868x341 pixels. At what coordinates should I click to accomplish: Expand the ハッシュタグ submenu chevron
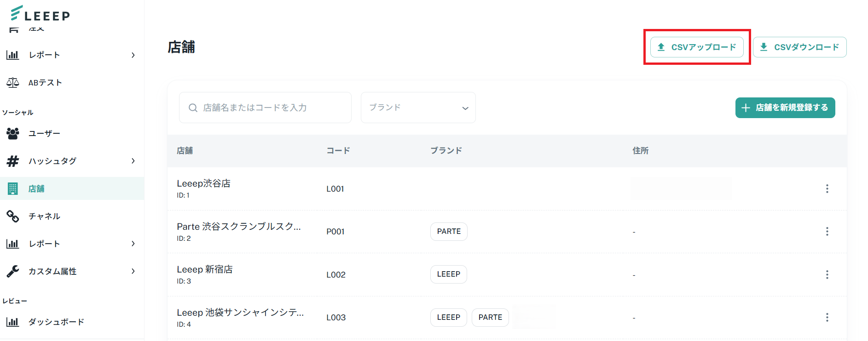[x=133, y=161]
